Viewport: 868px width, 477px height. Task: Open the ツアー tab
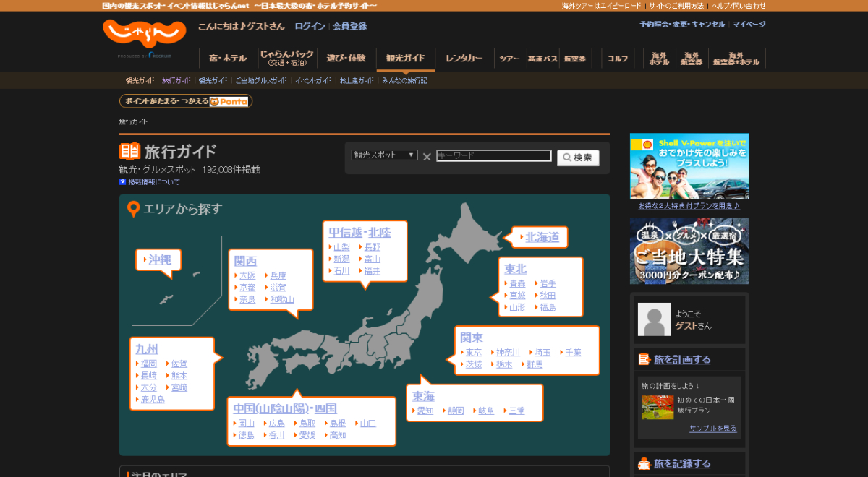(x=509, y=59)
